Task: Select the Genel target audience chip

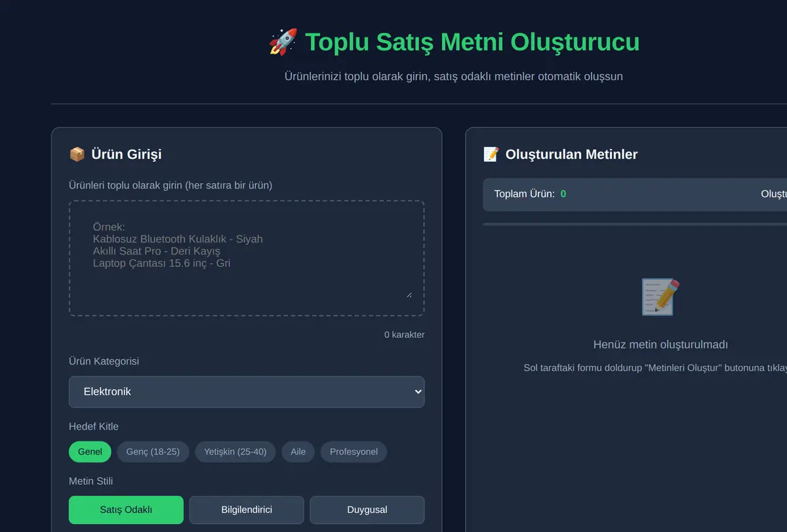Action: coord(90,452)
